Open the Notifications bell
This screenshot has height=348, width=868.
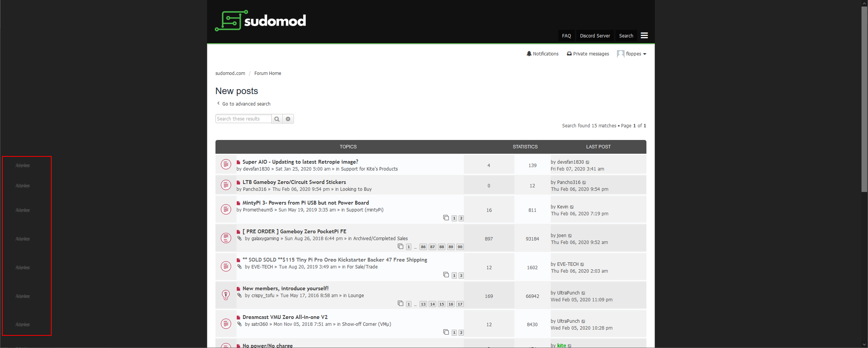point(542,54)
